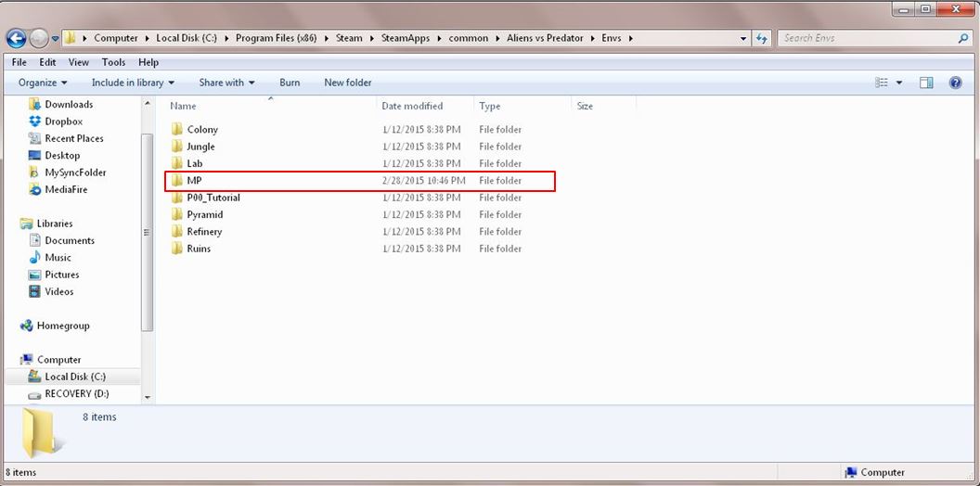Open the Edit menu

pos(47,62)
